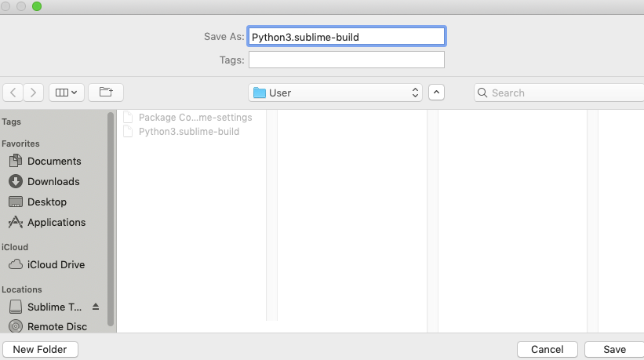Create a new folder via toolbar icon
This screenshot has width=644, height=360.
[x=106, y=93]
